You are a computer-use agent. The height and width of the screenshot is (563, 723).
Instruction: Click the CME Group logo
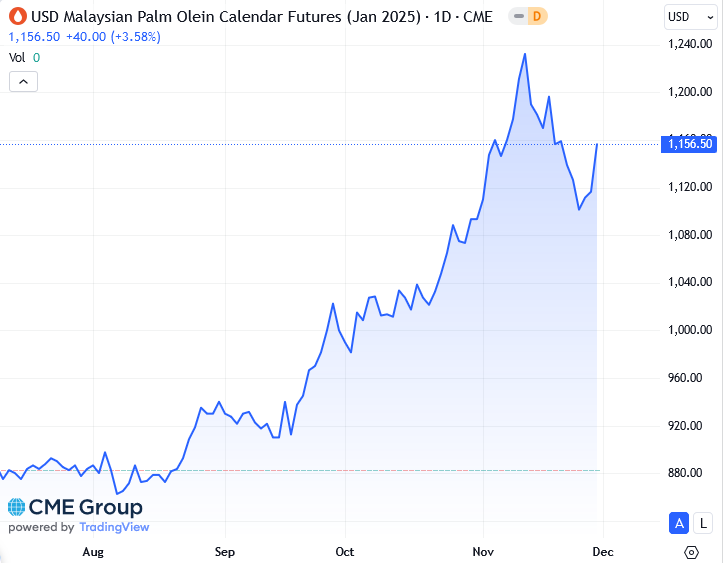(x=75, y=507)
